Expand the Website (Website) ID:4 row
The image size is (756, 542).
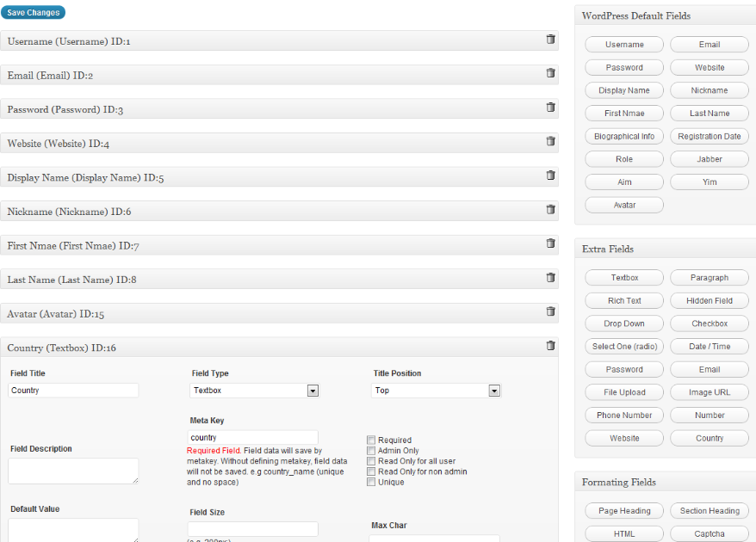[x=279, y=144]
